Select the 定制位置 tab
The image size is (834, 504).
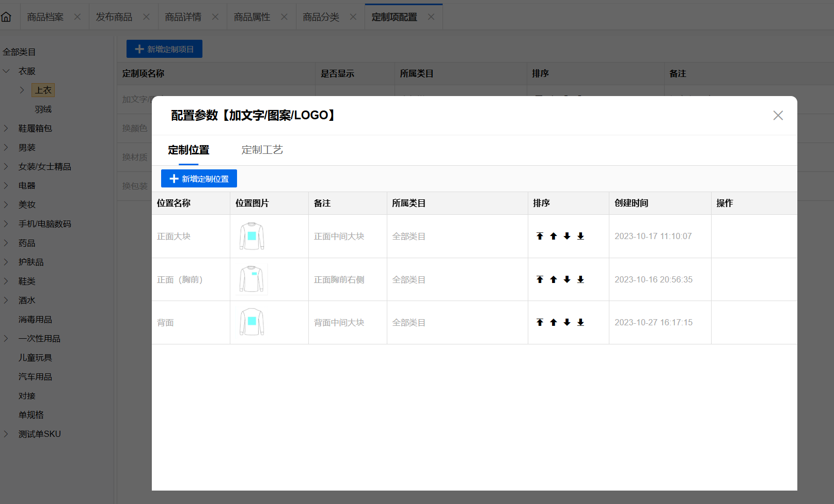[x=188, y=150]
